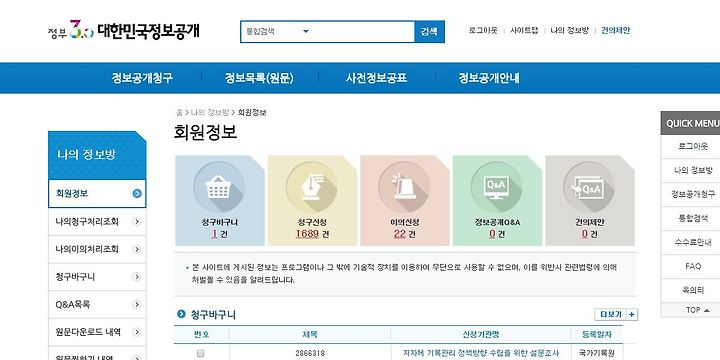Select 나의청구처리조회 in the sidebar

[x=97, y=222]
